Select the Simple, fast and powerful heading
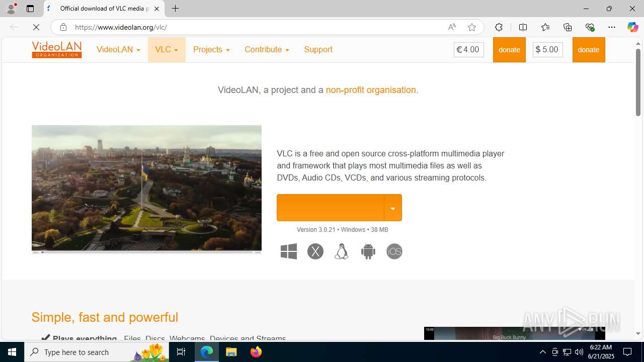This screenshot has height=362, width=644. (x=105, y=317)
